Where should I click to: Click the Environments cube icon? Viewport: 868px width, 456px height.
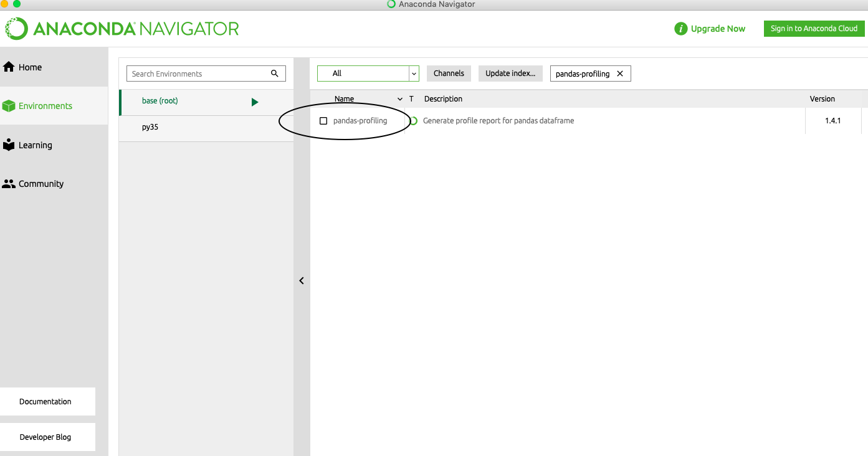coord(9,106)
